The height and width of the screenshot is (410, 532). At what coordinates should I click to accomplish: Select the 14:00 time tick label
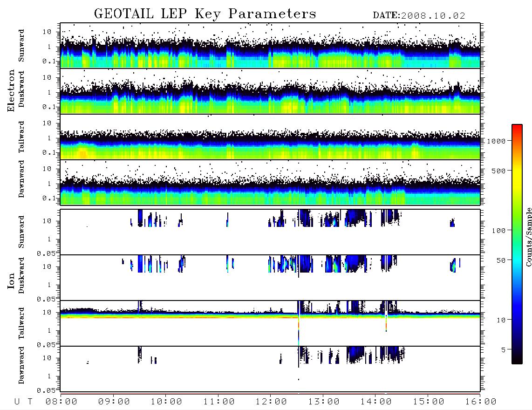376,402
